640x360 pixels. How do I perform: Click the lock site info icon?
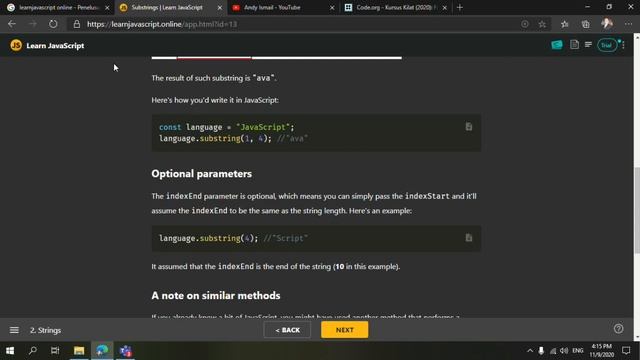click(x=76, y=24)
